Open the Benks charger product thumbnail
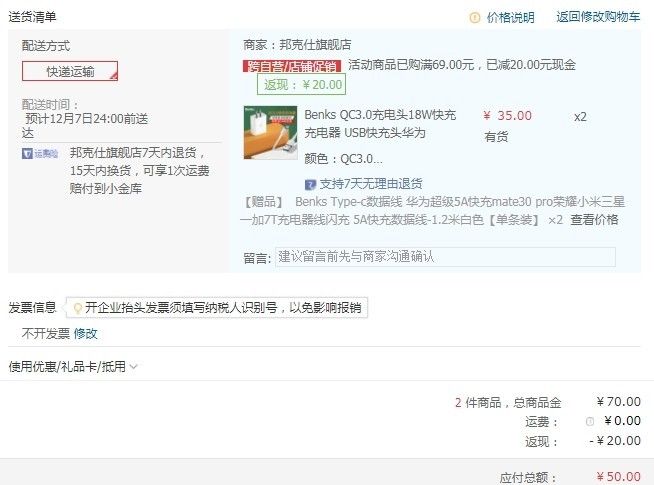The width and height of the screenshot is (654, 485). pos(270,133)
